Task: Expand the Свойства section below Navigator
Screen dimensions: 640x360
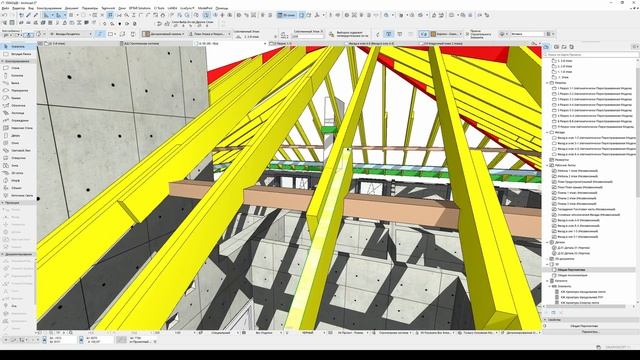Action: (546, 320)
